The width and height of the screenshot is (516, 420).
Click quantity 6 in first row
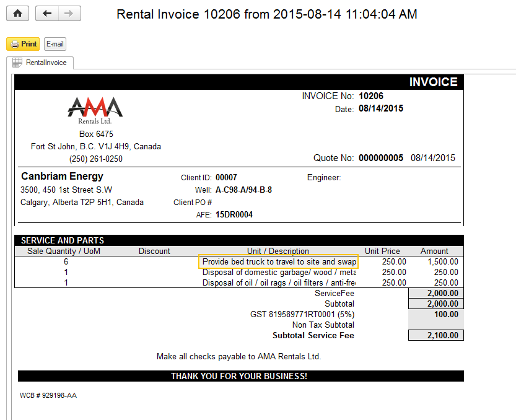click(66, 261)
